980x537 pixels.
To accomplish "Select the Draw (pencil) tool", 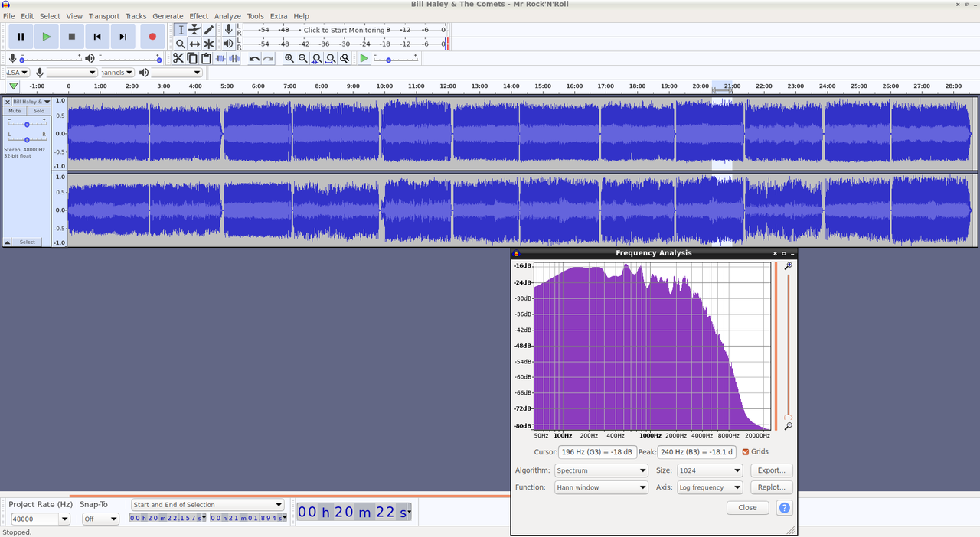I will coord(209,30).
